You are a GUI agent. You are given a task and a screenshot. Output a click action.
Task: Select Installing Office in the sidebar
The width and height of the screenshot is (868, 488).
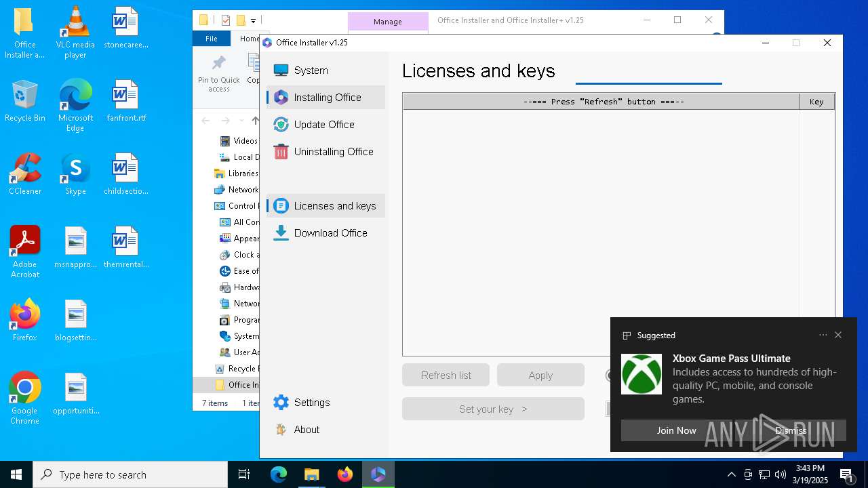pyautogui.click(x=325, y=98)
